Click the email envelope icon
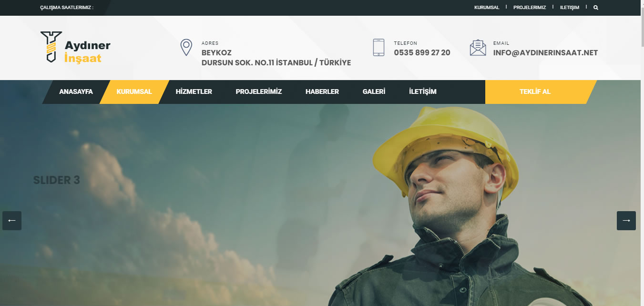Viewport: 644px width, 306px height. pos(478,48)
